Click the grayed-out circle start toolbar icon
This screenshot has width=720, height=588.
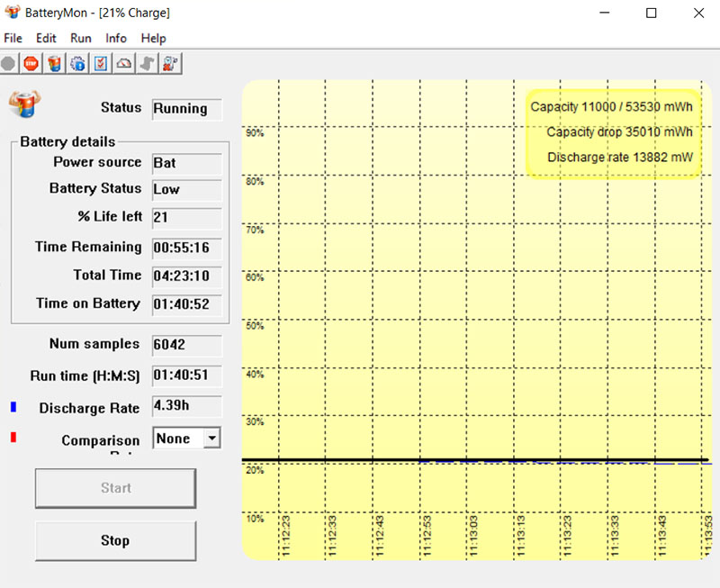pos(9,63)
